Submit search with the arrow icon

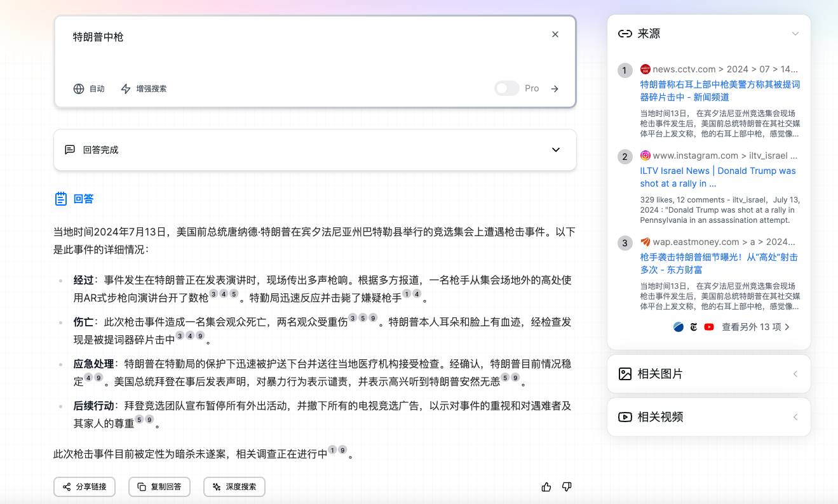[x=555, y=89]
